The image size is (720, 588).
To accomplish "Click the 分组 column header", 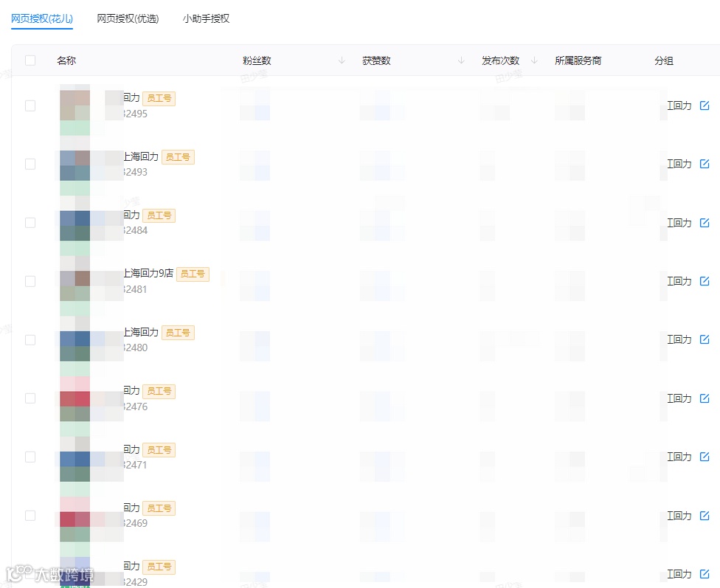I will [663, 60].
